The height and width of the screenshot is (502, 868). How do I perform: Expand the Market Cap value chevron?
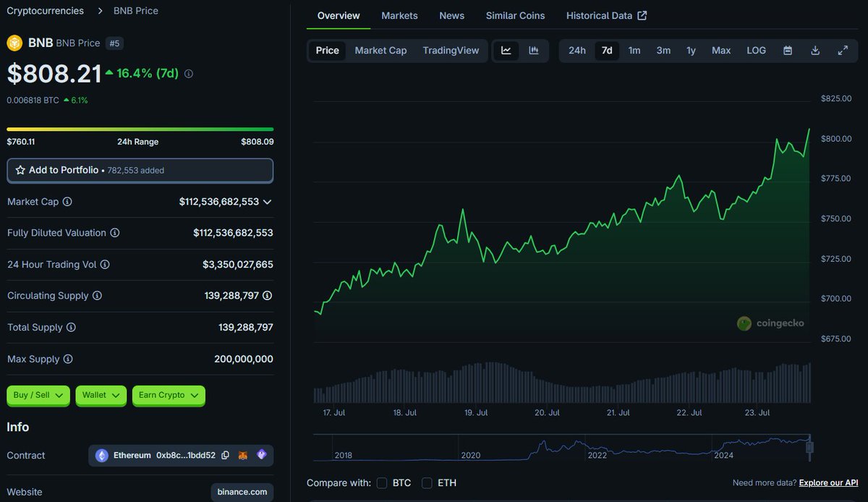(268, 202)
